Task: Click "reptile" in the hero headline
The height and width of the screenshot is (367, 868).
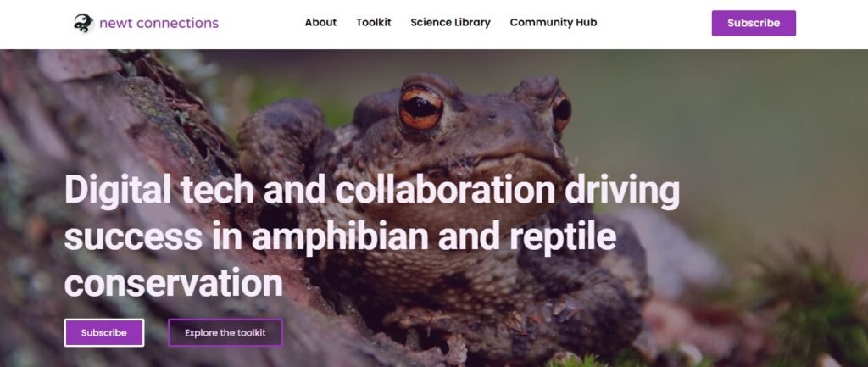Action: click(563, 236)
